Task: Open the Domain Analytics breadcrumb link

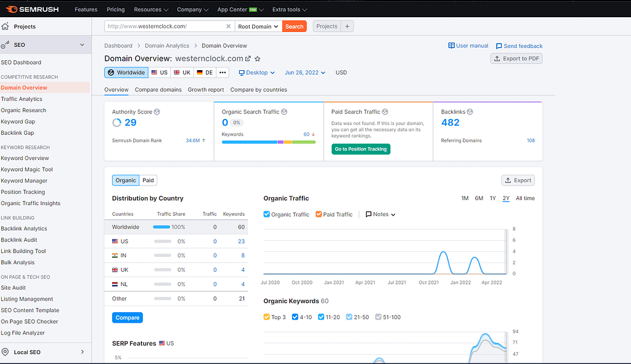Action: pyautogui.click(x=167, y=46)
